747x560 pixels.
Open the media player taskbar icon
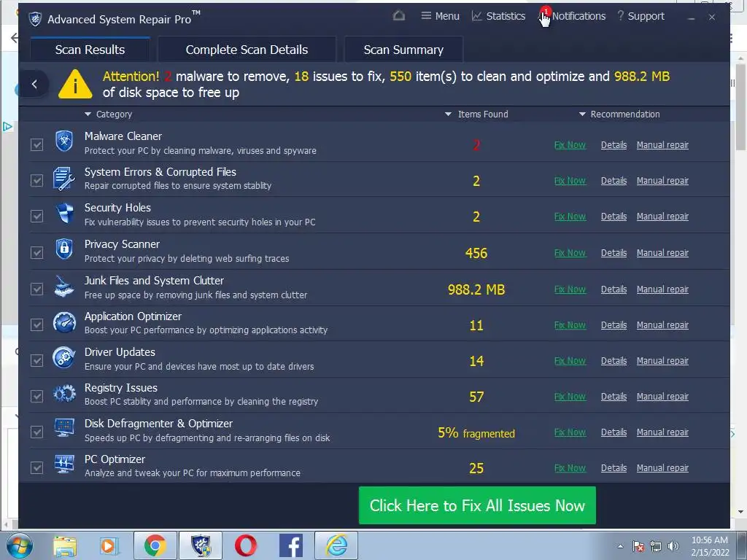(x=109, y=545)
